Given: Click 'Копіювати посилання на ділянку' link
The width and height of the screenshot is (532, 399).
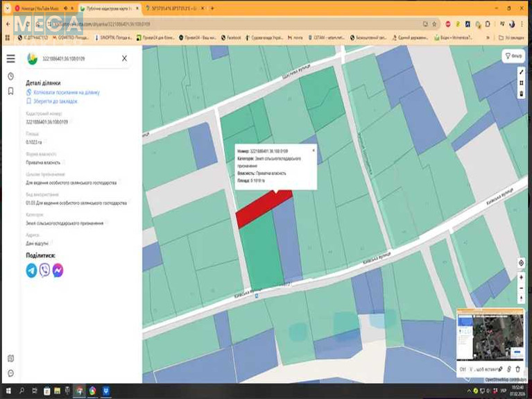Looking at the screenshot, I should point(66,92).
